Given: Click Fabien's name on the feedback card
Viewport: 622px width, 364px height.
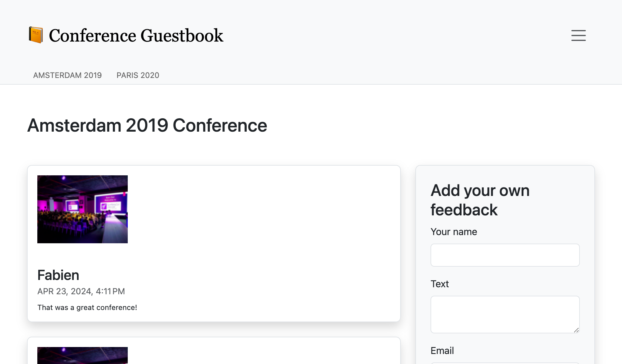Looking at the screenshot, I should [58, 275].
